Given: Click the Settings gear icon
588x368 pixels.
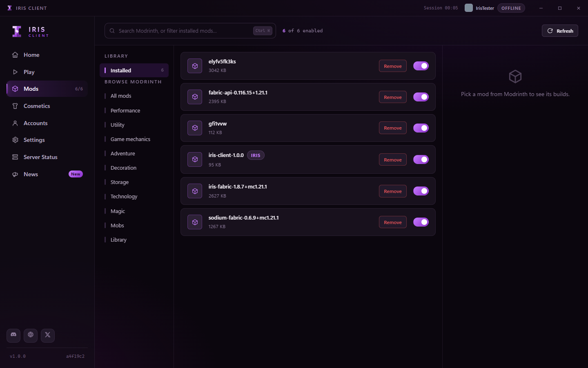Looking at the screenshot, I should point(15,140).
